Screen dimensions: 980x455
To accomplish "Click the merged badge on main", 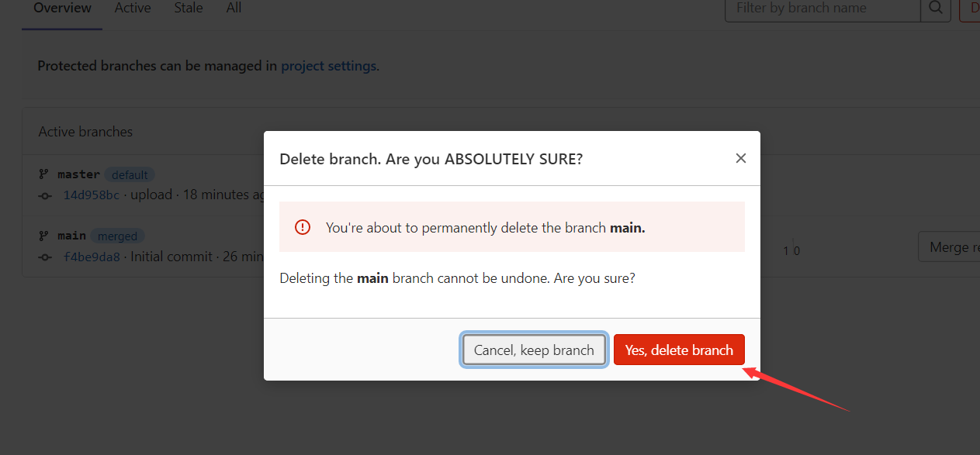I will click(x=117, y=236).
